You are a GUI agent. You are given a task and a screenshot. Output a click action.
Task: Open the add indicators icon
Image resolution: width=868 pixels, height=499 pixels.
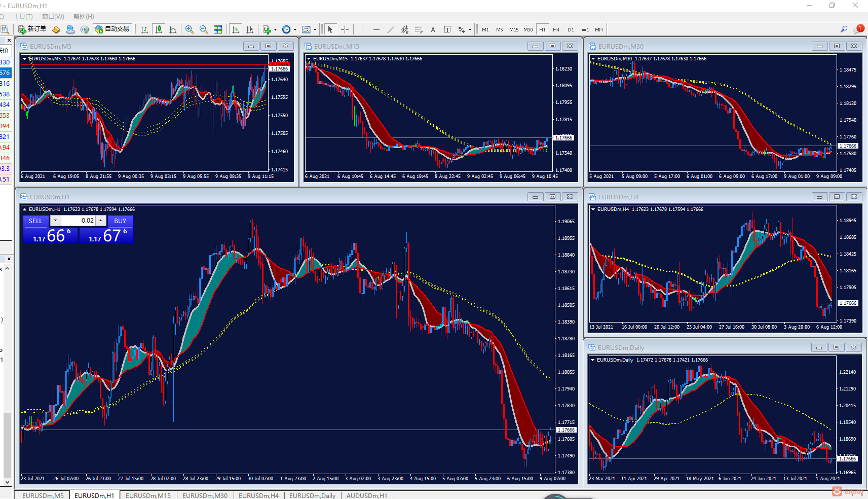tap(267, 29)
